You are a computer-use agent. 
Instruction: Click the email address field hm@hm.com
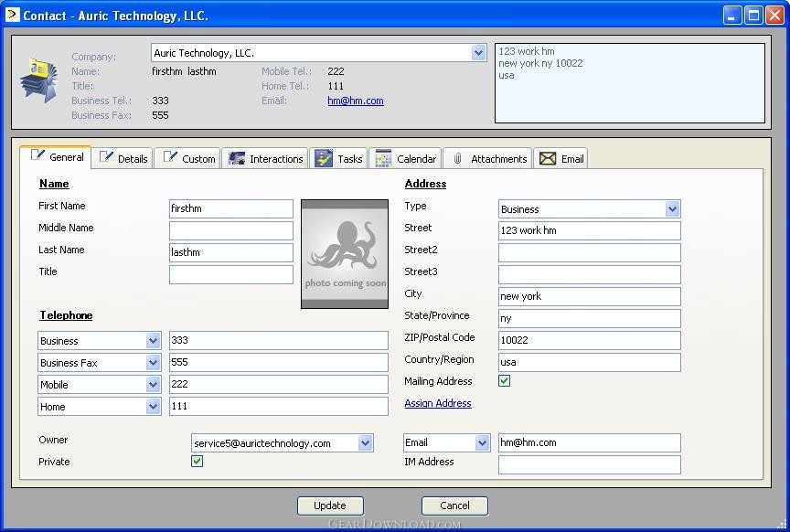pos(590,442)
